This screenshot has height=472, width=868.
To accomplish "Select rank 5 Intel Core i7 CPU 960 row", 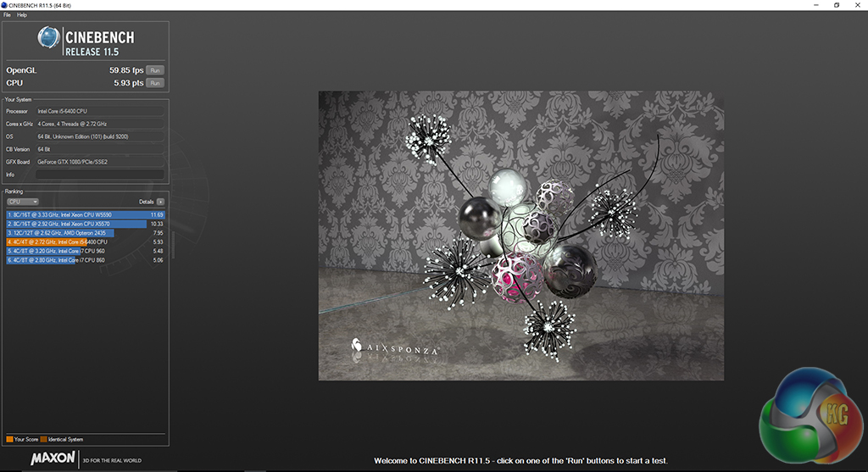I will click(x=86, y=251).
